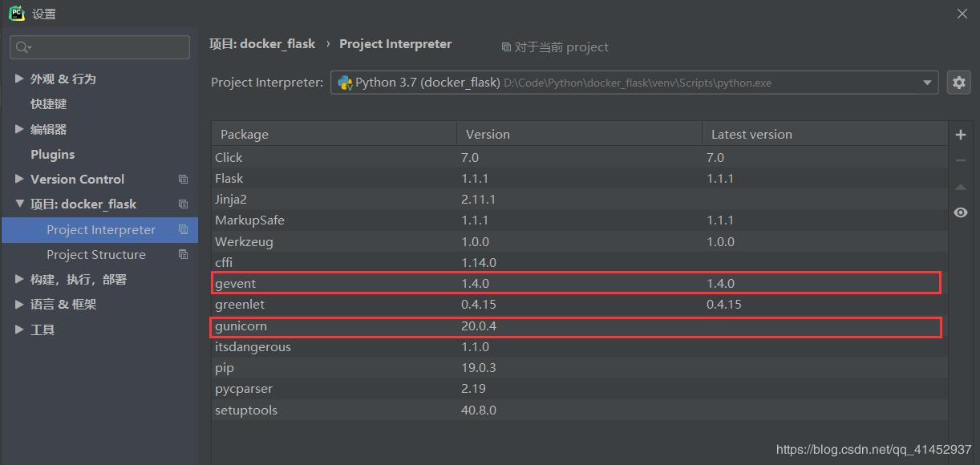The image size is (980, 465).
Task: Click the copy icon beside Project Structure
Action: click(183, 255)
